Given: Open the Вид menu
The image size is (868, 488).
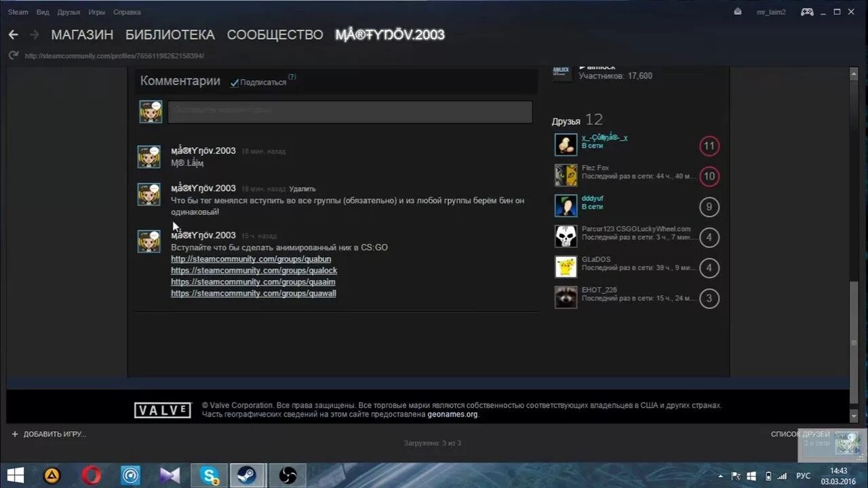Looking at the screenshot, I should coord(43,12).
